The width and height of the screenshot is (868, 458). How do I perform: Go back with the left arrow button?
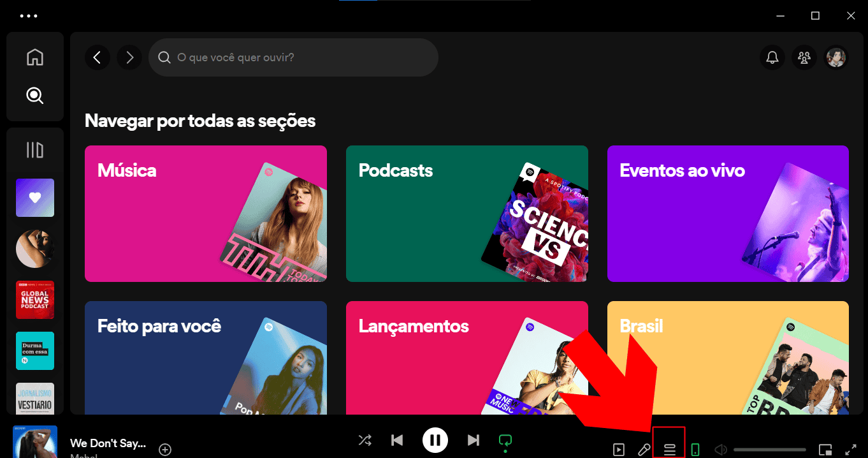pos(98,57)
